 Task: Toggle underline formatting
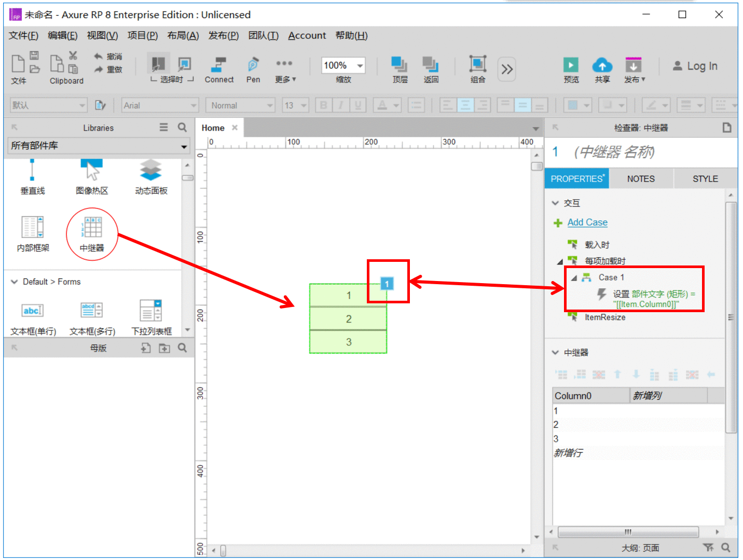click(357, 105)
